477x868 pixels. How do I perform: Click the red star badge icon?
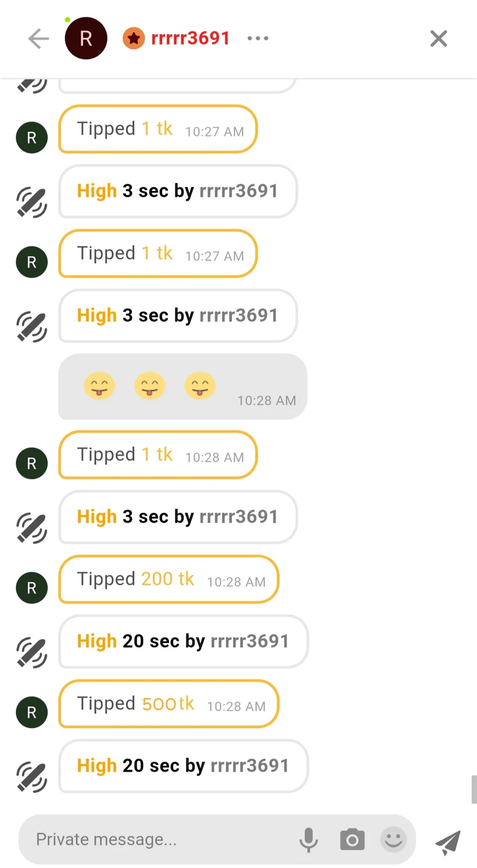click(x=134, y=38)
